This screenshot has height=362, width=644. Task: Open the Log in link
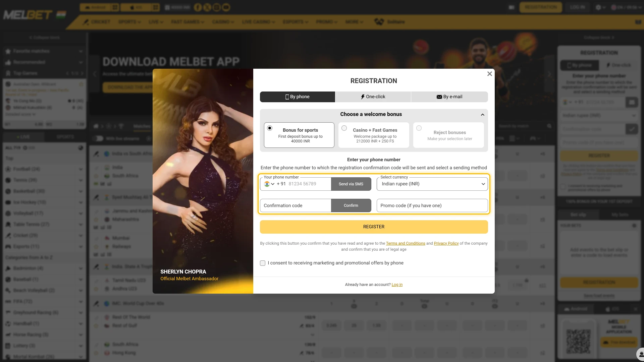point(397,284)
